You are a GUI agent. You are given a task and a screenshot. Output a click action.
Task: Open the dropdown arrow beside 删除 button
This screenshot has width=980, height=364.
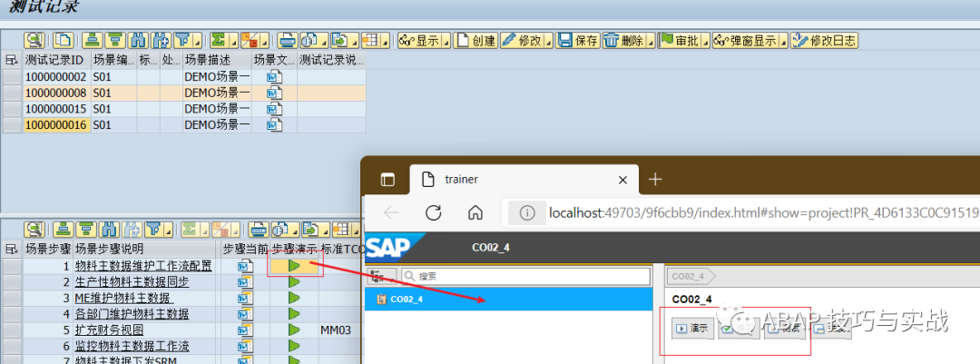[x=651, y=41]
